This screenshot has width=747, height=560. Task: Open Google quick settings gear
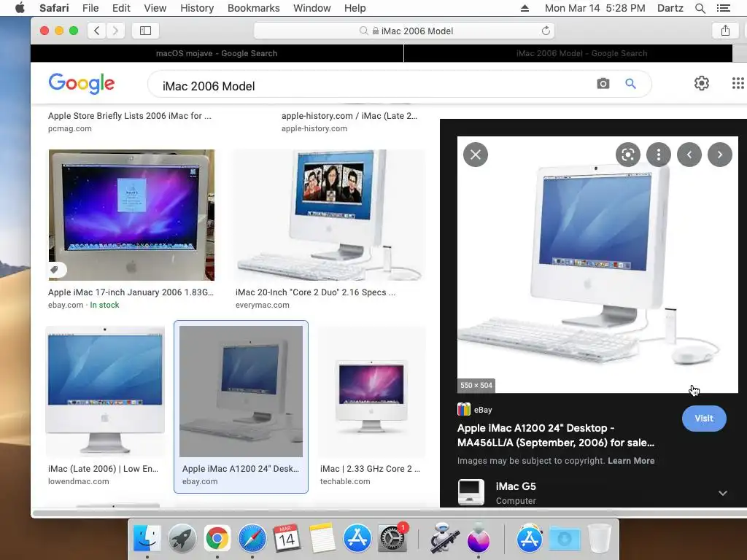[701, 83]
